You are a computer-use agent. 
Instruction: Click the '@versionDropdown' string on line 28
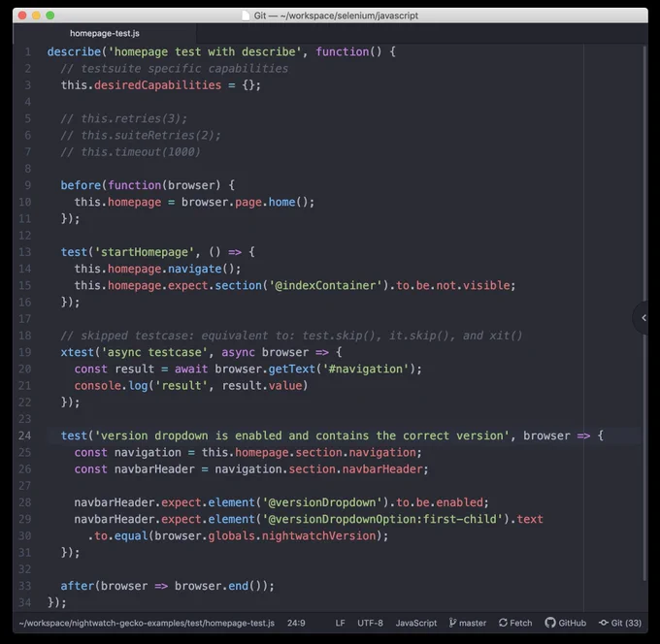coord(322,502)
